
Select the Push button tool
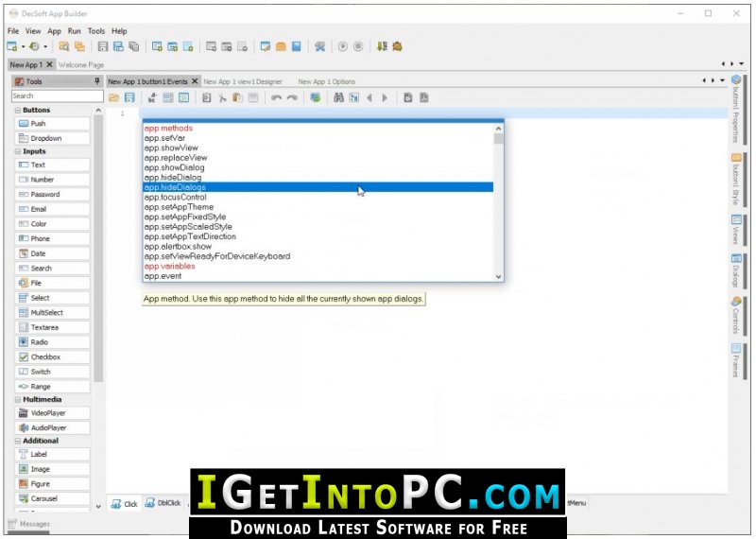pyautogui.click(x=53, y=124)
